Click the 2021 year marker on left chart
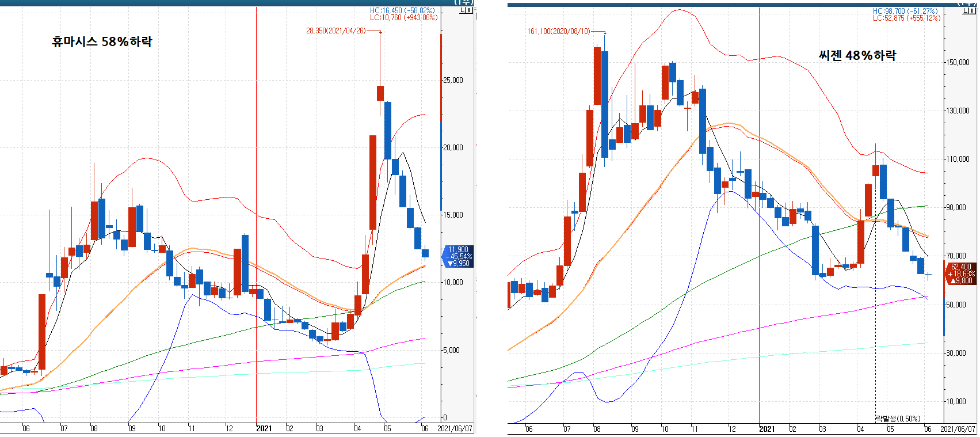Screen dimensions: 980x437 264,428
